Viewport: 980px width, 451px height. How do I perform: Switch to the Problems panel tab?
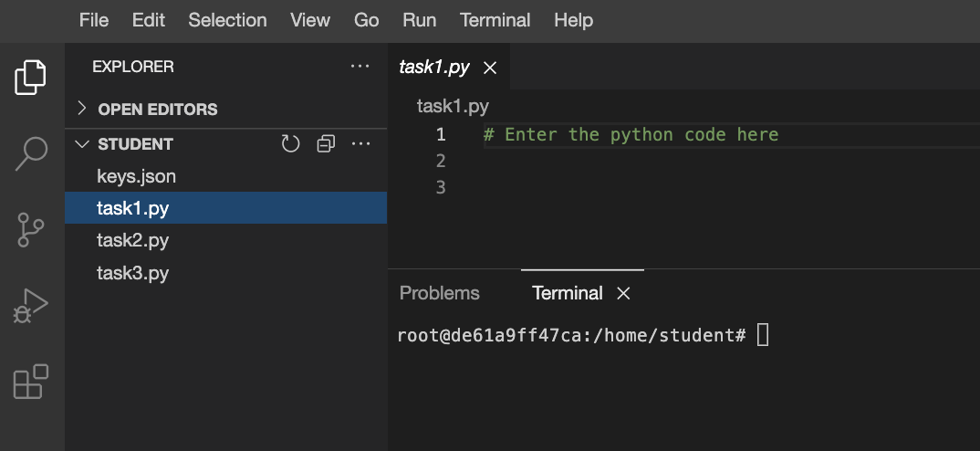pyautogui.click(x=440, y=293)
